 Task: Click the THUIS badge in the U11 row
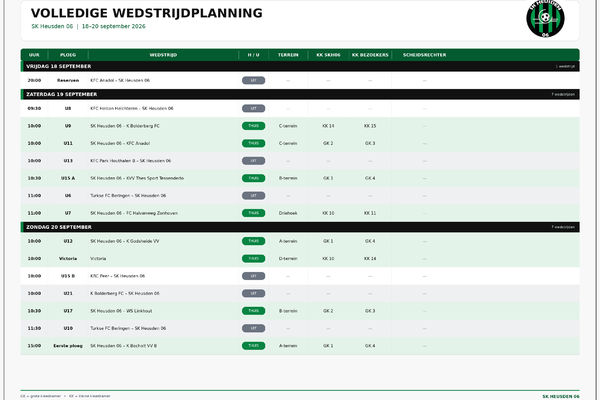(x=253, y=143)
